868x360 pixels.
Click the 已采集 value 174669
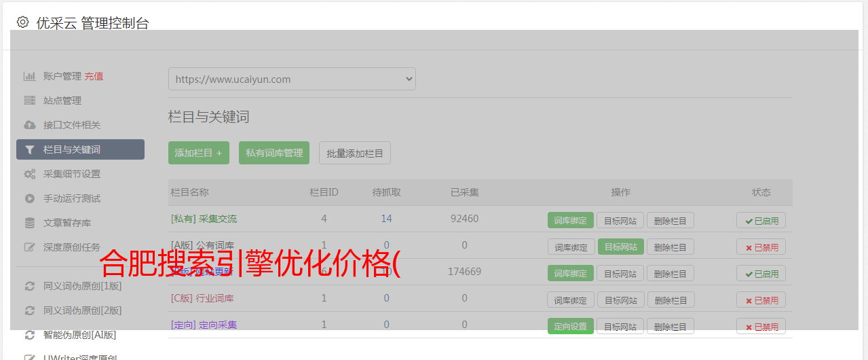point(464,272)
